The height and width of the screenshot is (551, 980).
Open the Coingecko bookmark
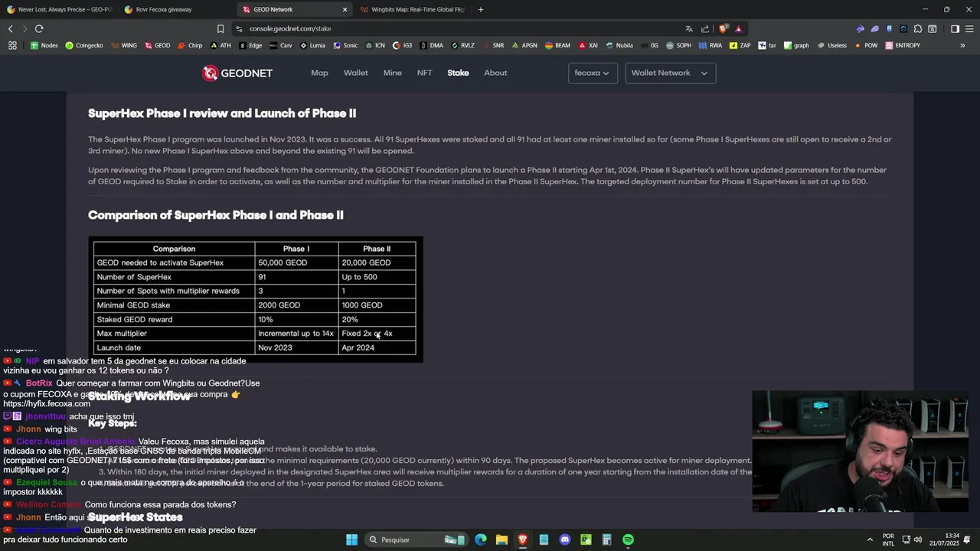click(84, 45)
